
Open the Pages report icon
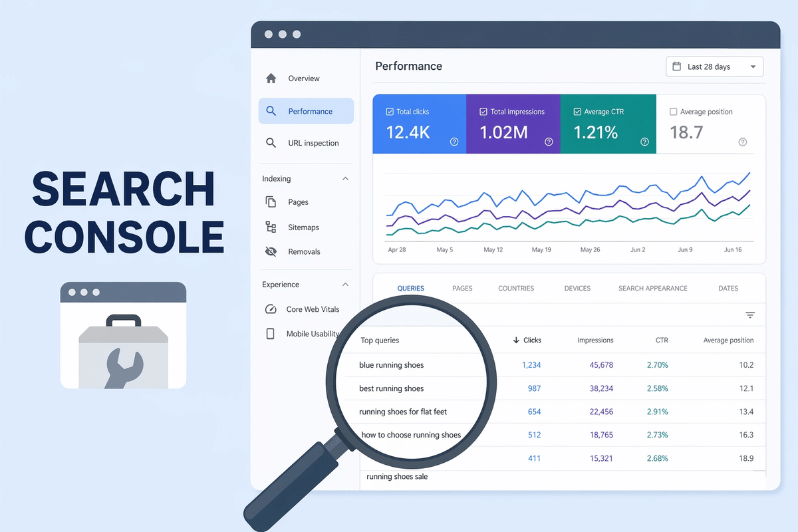coord(271,202)
